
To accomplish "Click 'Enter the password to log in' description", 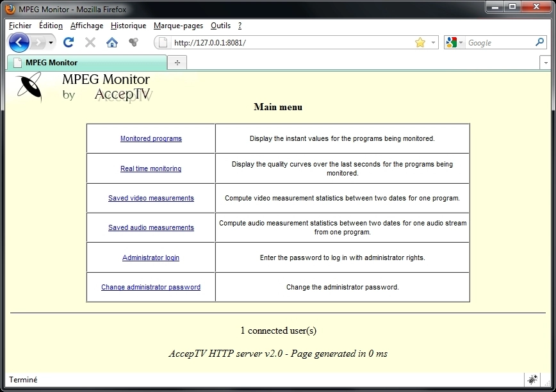I will point(343,257).
